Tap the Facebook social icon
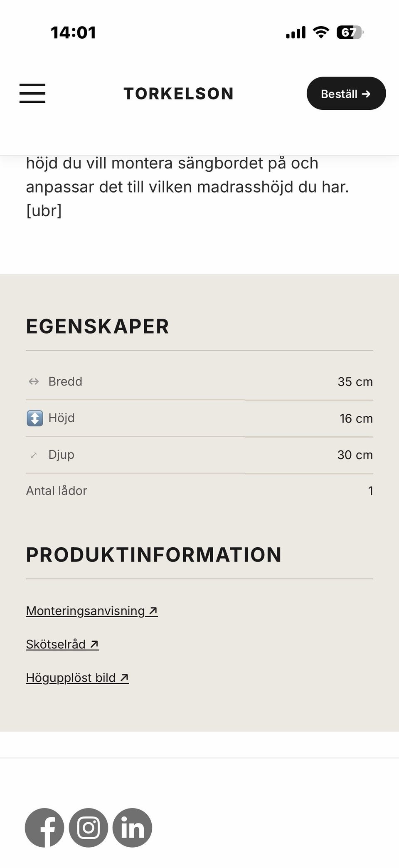Image resolution: width=399 pixels, height=868 pixels. pyautogui.click(x=44, y=828)
